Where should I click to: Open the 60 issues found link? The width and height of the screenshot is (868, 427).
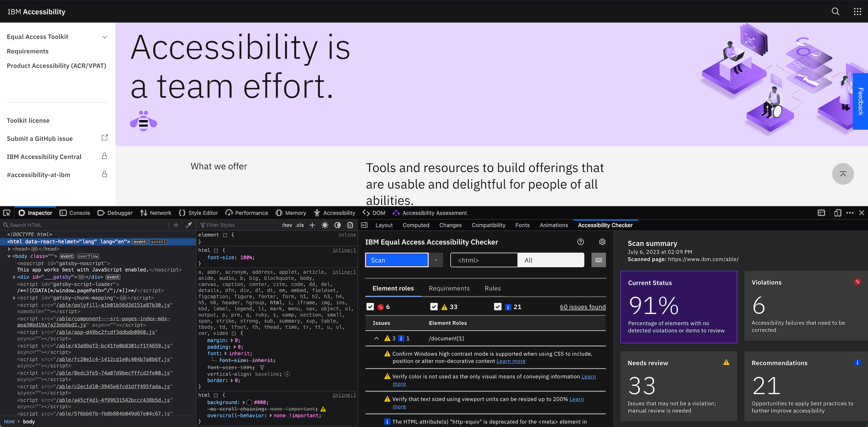583,307
